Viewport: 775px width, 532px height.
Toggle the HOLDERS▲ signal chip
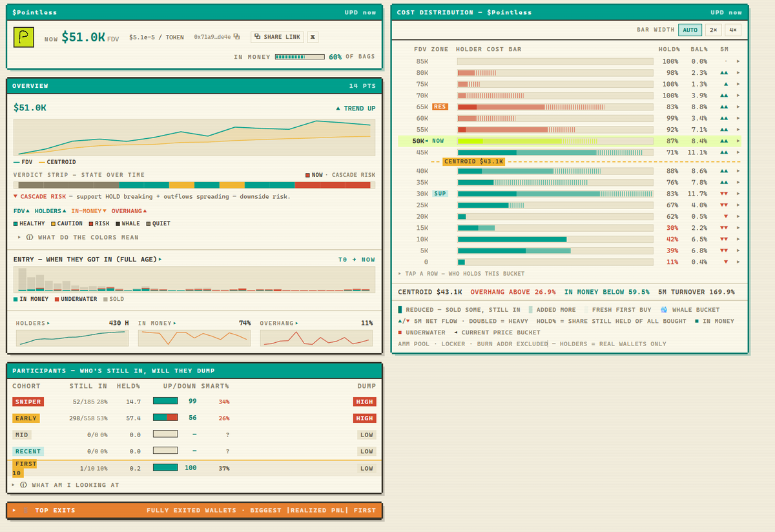click(50, 211)
